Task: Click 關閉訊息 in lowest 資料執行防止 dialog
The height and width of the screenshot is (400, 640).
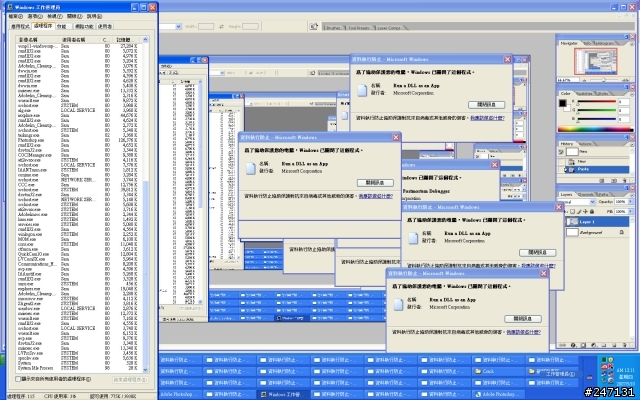Action: click(x=522, y=318)
